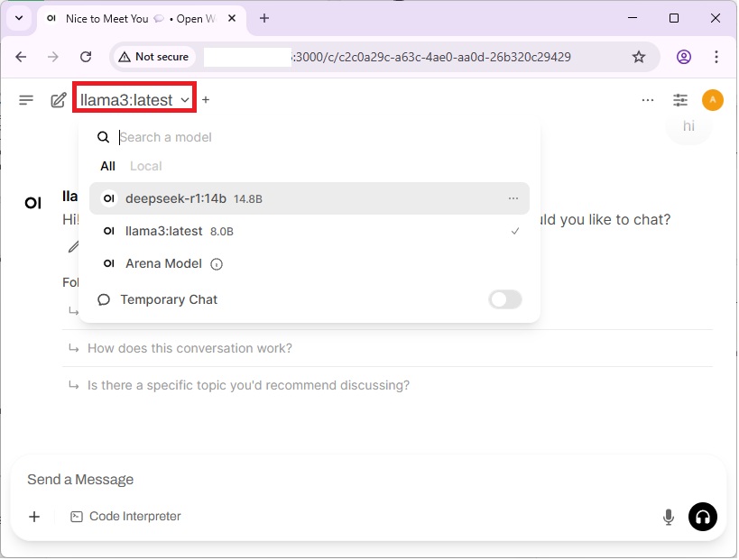Start a new chat with the pencil icon
Screen dimensions: 739x560
(x=59, y=100)
